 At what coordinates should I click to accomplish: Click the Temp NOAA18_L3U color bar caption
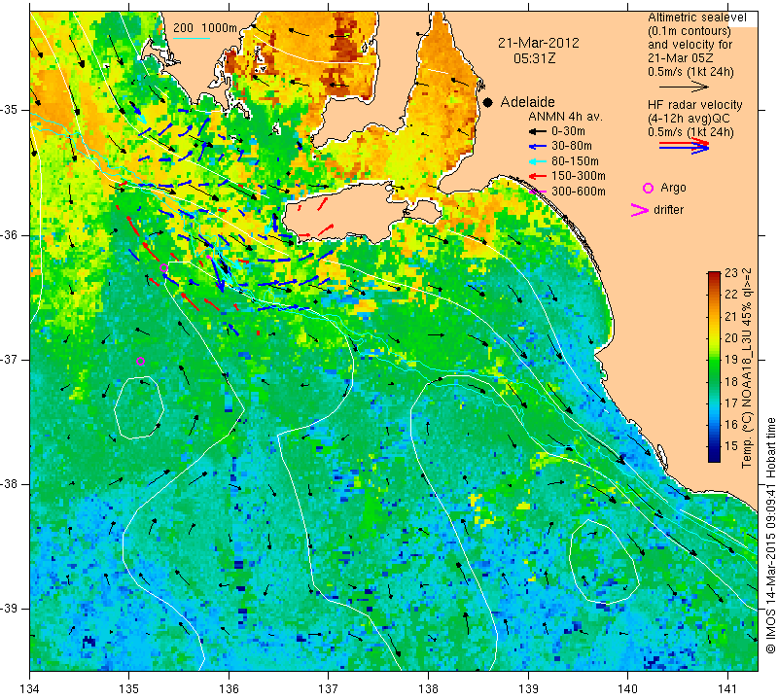[746, 367]
